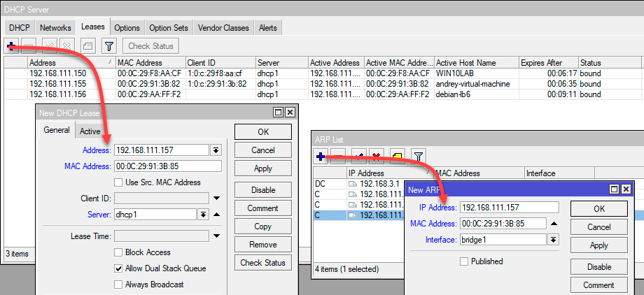Click the entry icon beside 192.168.3.1 in ARP List
This screenshot has height=295, width=644.
353,183
